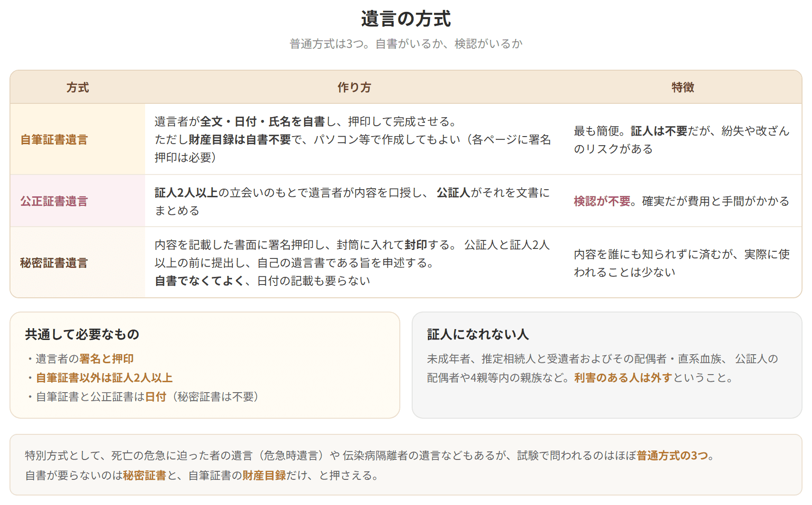
Task: Click bold text 全文・日付・氏名を自書
Action: coord(263,122)
